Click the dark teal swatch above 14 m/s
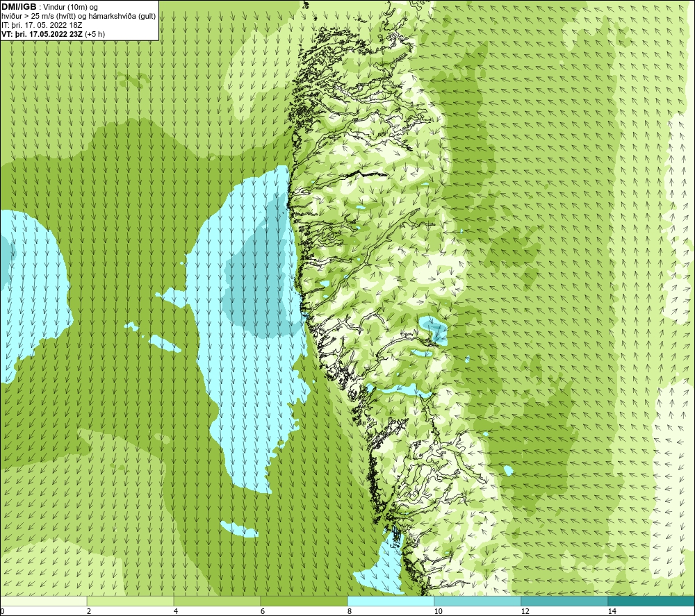695x616 pixels. click(x=652, y=601)
